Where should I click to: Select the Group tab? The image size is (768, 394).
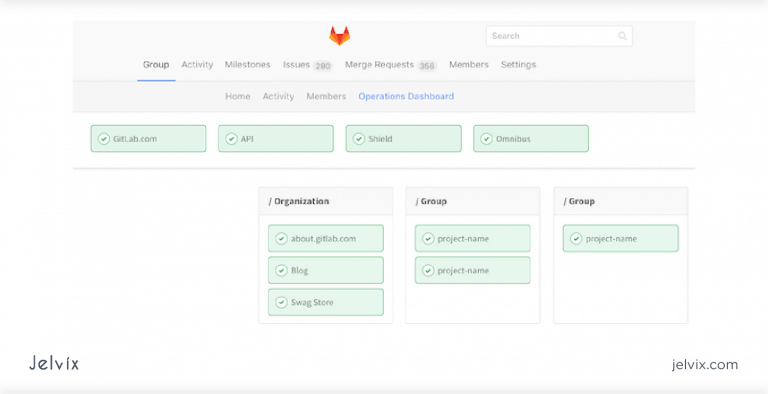tap(156, 65)
